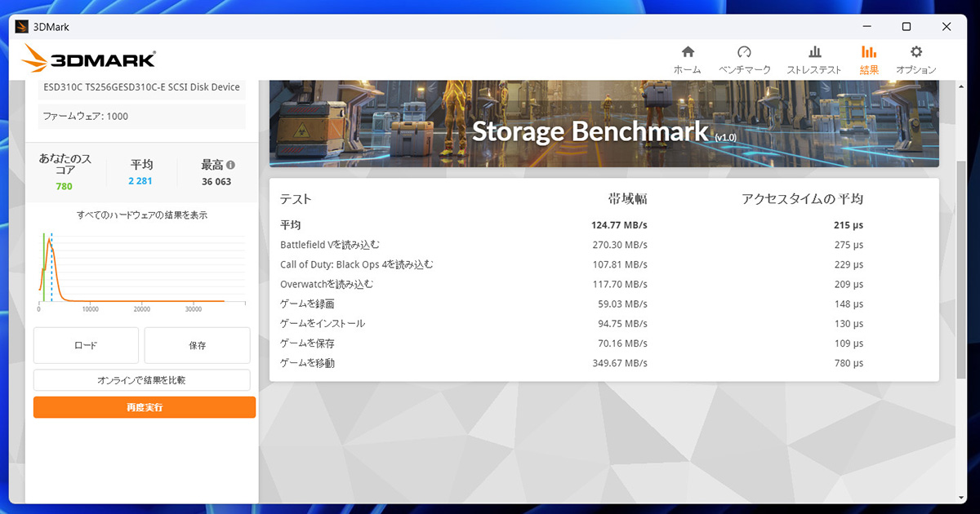Click オンラインで結果を比較 button
The image size is (980, 514).
[x=141, y=380]
